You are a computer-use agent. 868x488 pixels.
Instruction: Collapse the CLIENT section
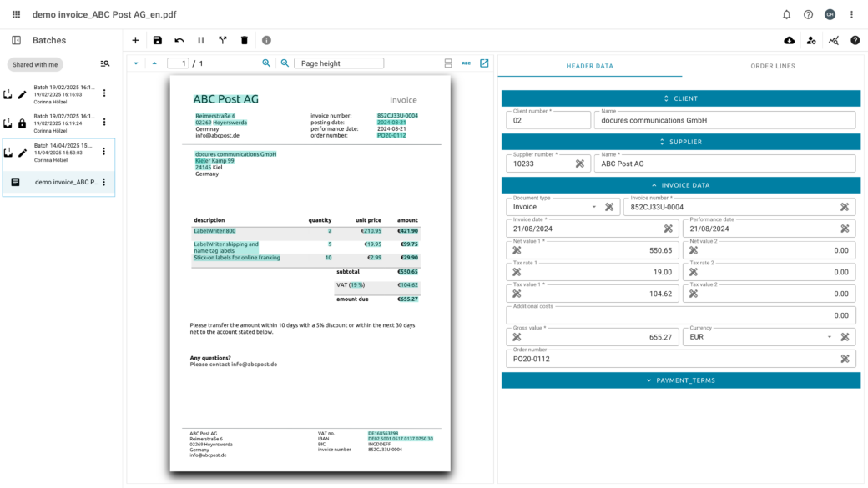pyautogui.click(x=681, y=98)
